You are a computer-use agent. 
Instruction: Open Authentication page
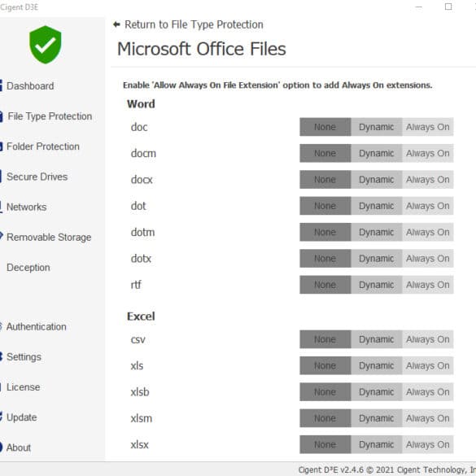36,326
